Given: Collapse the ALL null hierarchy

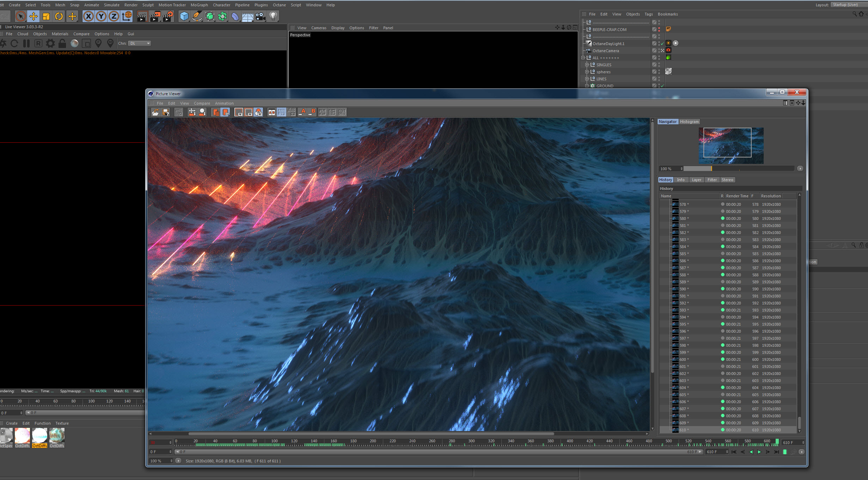Looking at the screenshot, I should coord(583,58).
